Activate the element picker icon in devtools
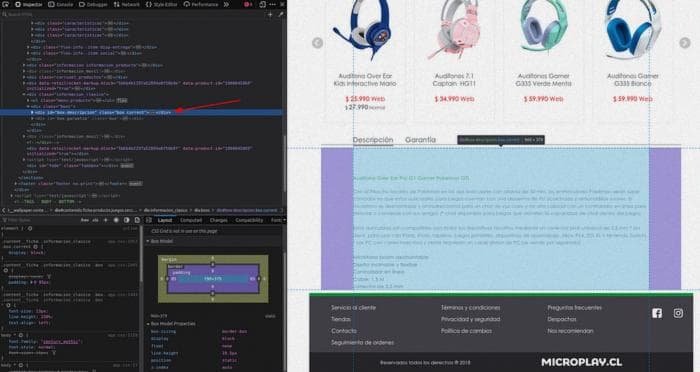Screen dimensions: 700x372 coord(6,4)
